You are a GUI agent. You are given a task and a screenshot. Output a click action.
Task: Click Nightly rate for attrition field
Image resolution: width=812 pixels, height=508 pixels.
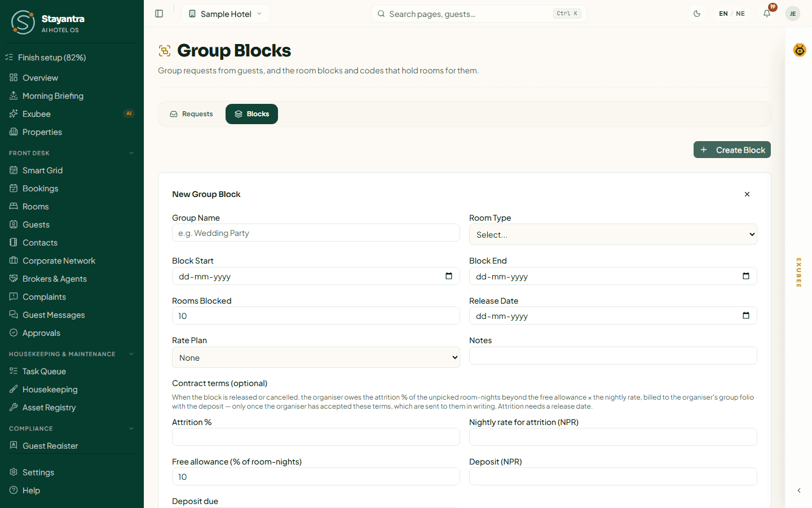613,437
